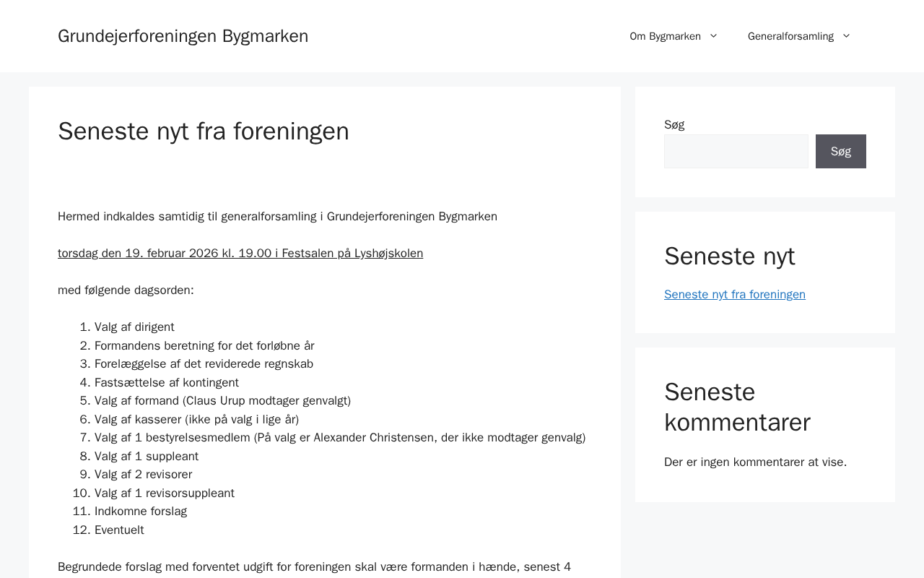Go to Grundejerforeningen Bygmarken site title
This screenshot has width=924, height=578.
[x=183, y=36]
